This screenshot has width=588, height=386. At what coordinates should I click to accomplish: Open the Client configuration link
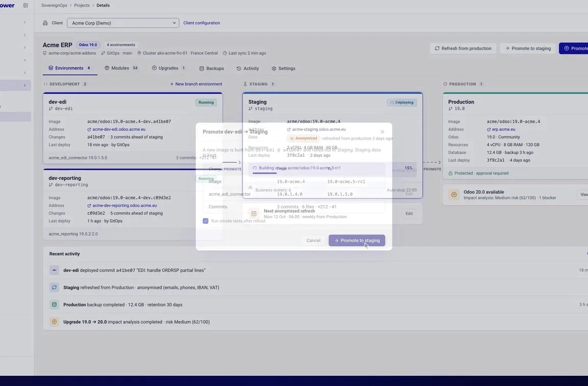pyautogui.click(x=202, y=23)
